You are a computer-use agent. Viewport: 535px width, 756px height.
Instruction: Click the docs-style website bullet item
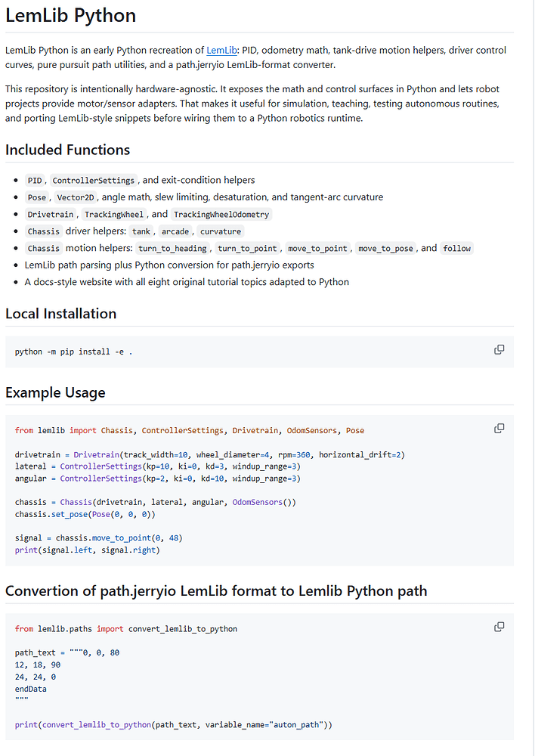[187, 282]
